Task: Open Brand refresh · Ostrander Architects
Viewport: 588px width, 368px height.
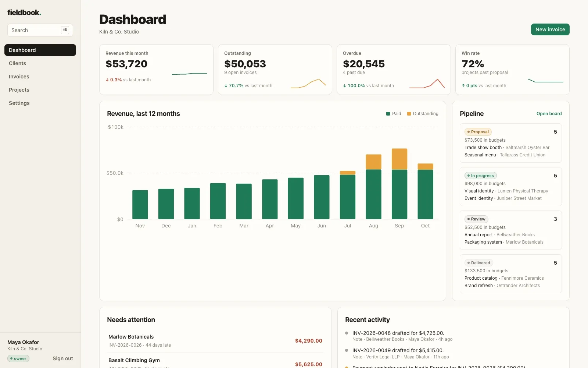Action: pos(502,286)
